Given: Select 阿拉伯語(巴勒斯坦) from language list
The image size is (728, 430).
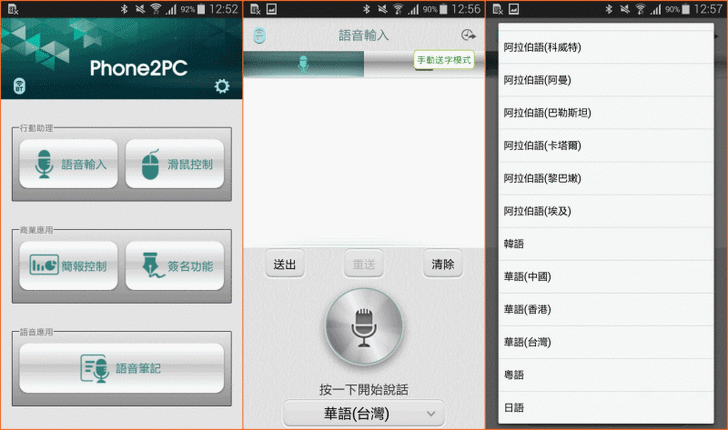Looking at the screenshot, I should click(606, 113).
